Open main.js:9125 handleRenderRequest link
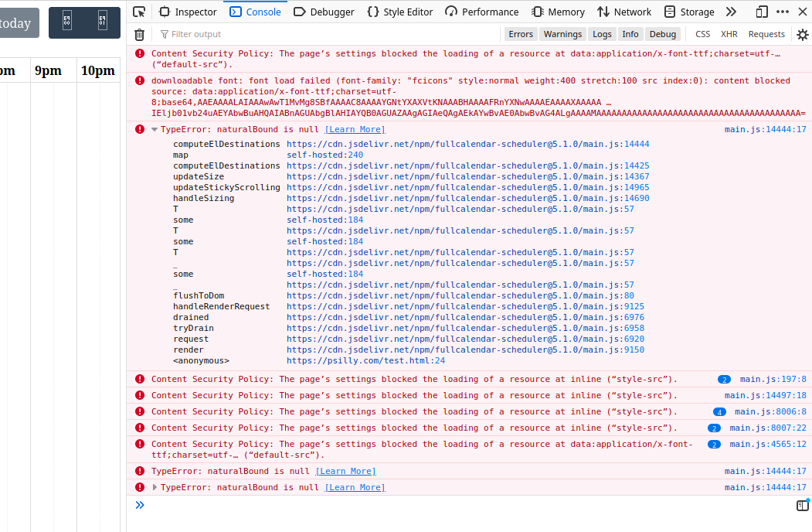Screen dimensions: 812x532 465,307
